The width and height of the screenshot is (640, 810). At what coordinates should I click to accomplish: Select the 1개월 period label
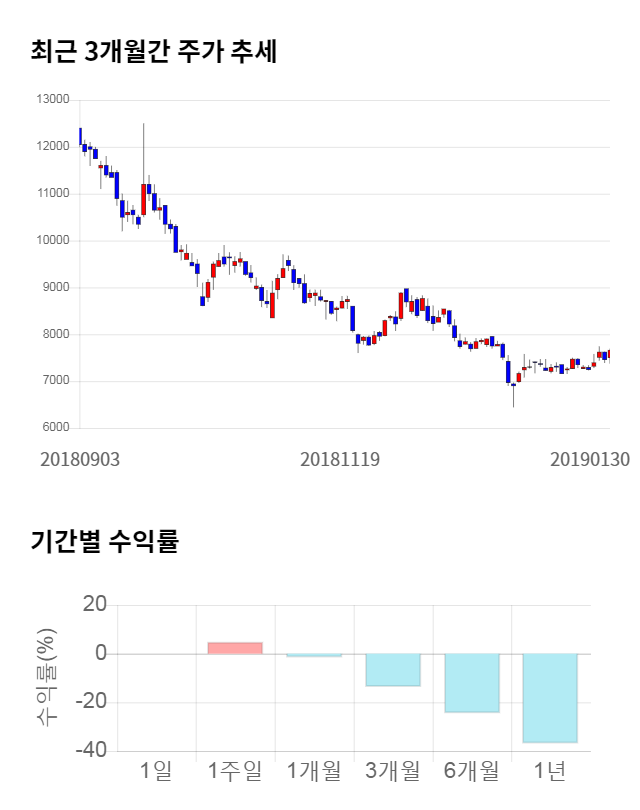pos(313,771)
